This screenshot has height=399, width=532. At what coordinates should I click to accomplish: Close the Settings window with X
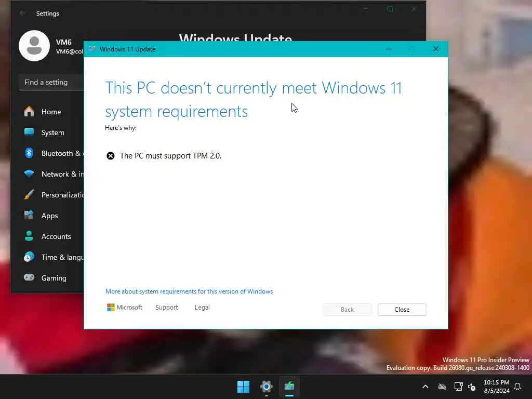coord(414,9)
